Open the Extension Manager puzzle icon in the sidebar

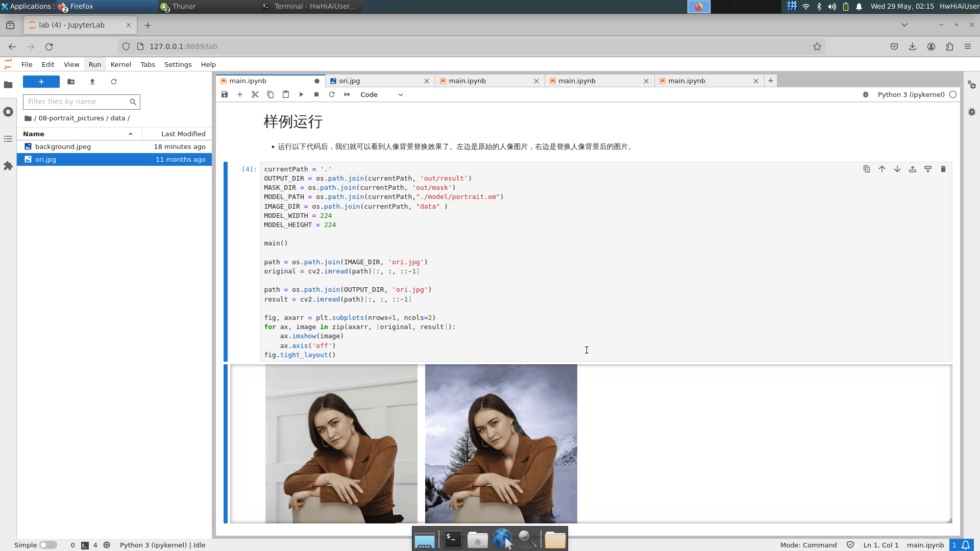click(x=8, y=166)
